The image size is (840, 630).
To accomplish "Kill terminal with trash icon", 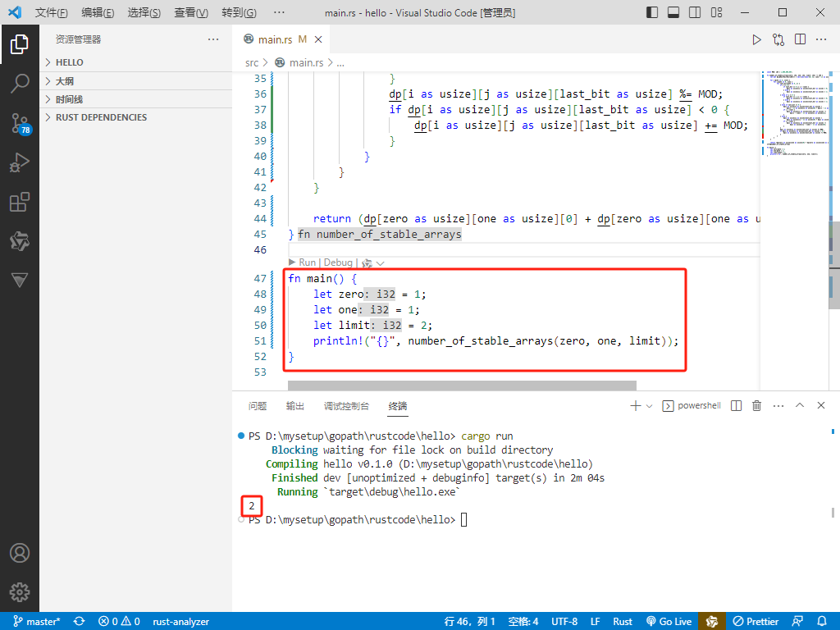I will tap(756, 405).
